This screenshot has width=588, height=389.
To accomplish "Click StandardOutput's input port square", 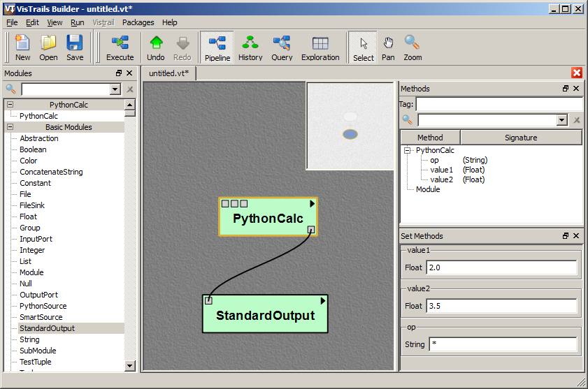I will point(208,300).
